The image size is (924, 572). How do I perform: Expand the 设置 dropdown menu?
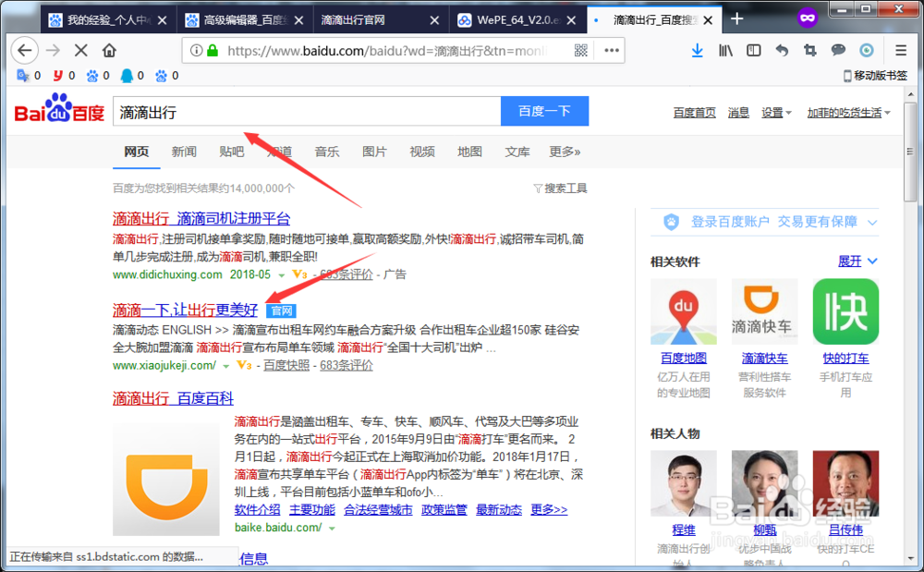point(774,112)
